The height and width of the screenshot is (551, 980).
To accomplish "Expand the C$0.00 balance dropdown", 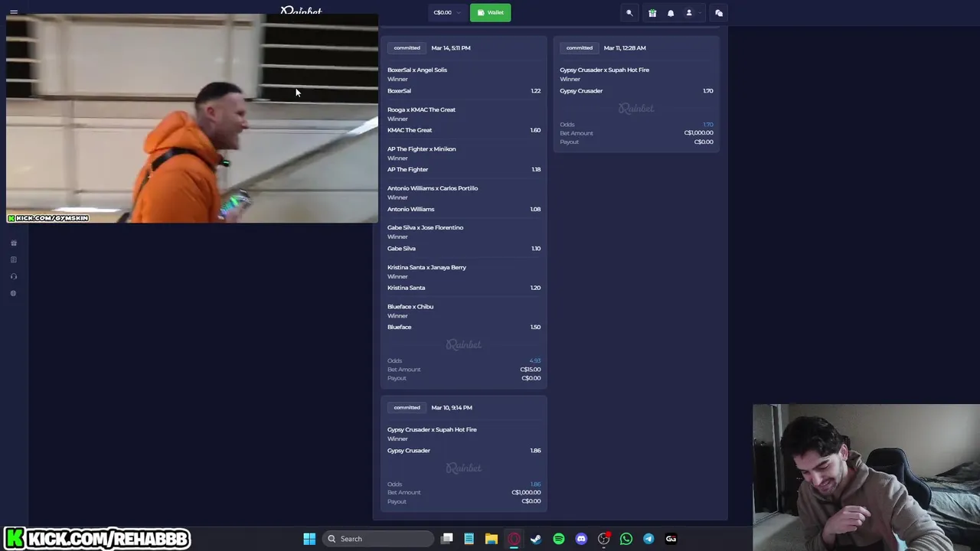I will pos(446,12).
